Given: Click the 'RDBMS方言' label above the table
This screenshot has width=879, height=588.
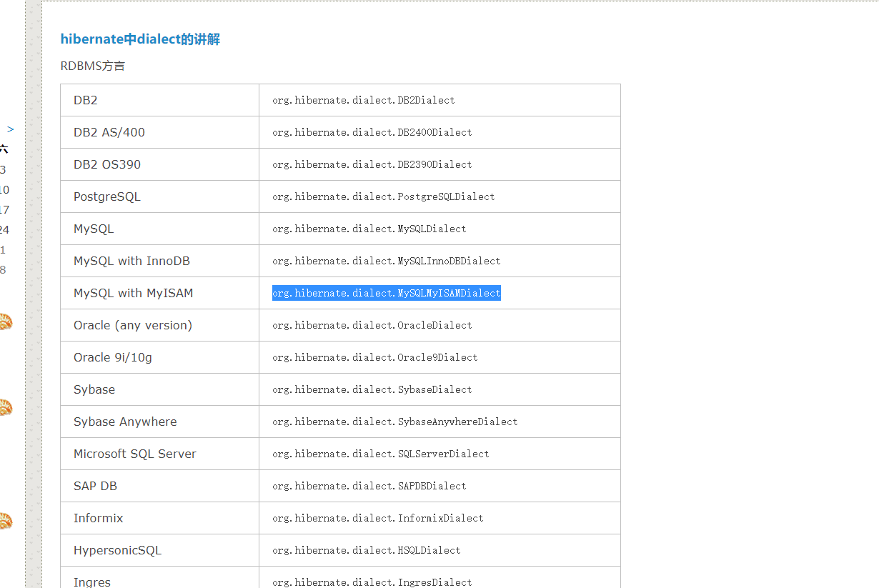Looking at the screenshot, I should (x=92, y=65).
